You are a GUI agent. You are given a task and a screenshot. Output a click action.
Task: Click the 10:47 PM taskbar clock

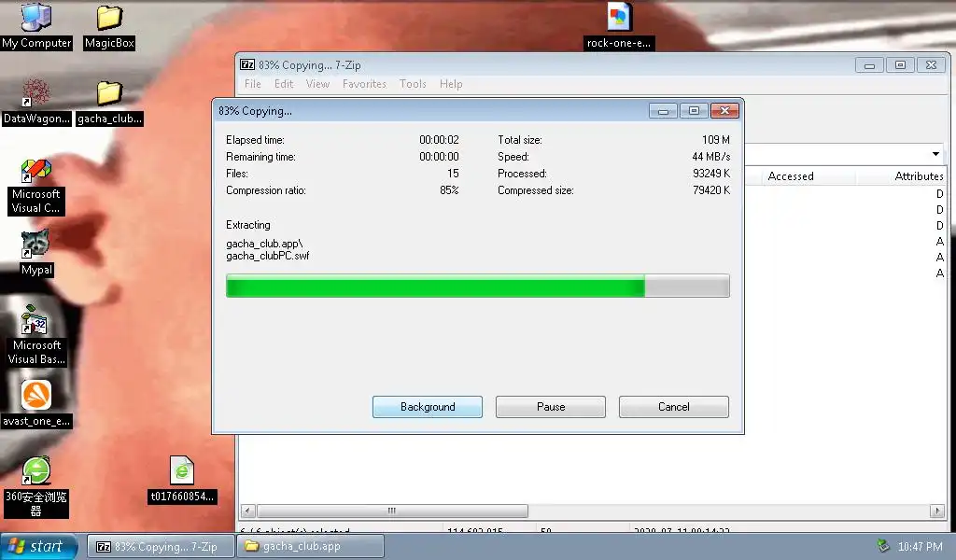(920, 547)
